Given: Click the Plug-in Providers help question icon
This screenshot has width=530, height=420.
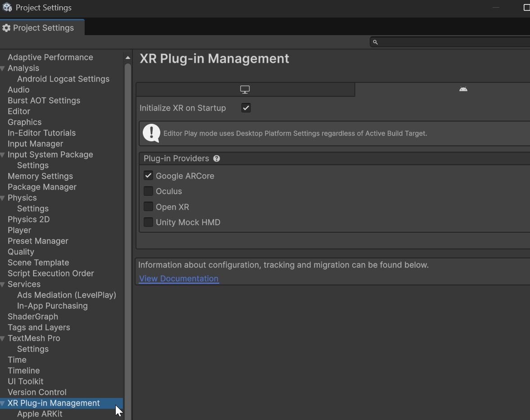Looking at the screenshot, I should tap(217, 158).
